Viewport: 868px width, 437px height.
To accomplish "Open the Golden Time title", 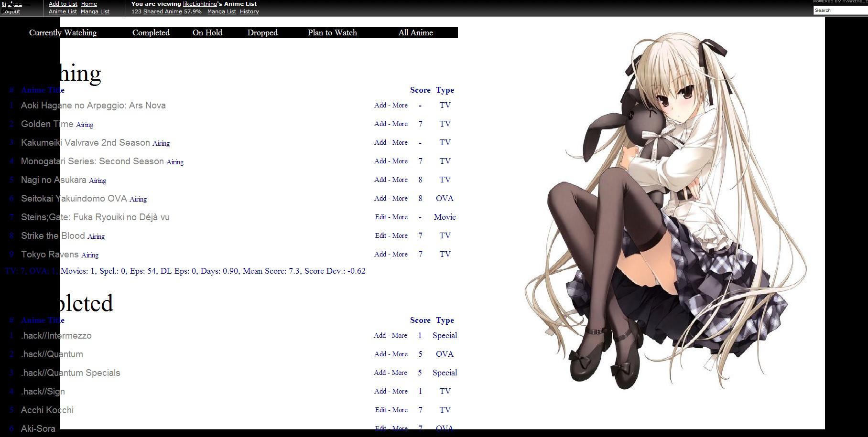I will point(47,124).
